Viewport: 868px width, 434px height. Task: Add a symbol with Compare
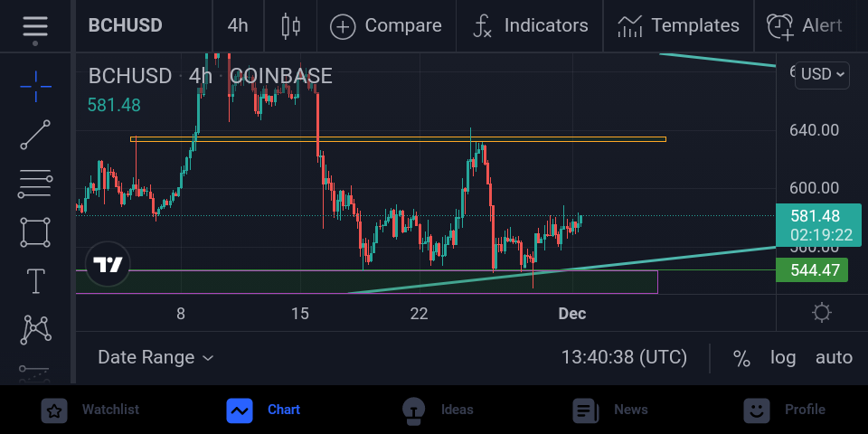point(386,26)
